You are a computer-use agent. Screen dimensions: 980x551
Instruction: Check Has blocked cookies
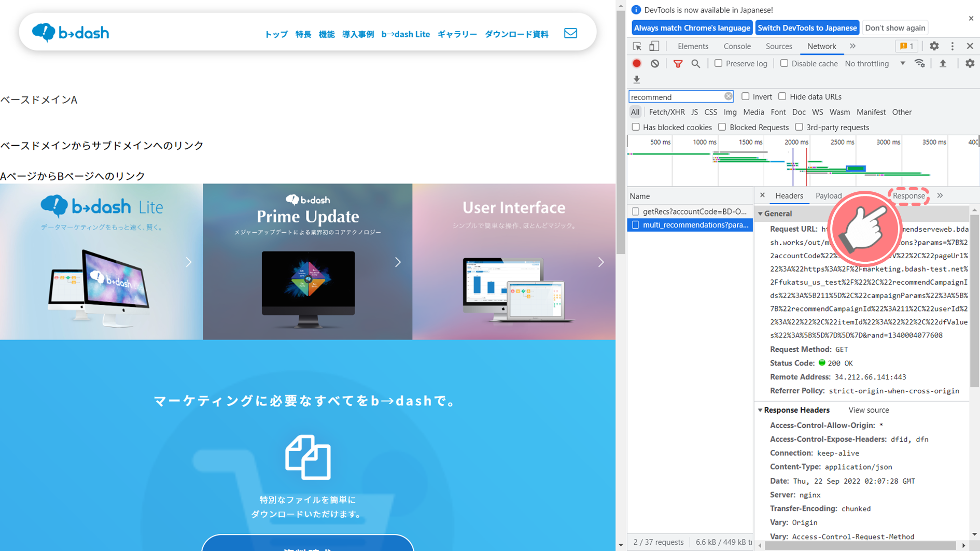(636, 127)
